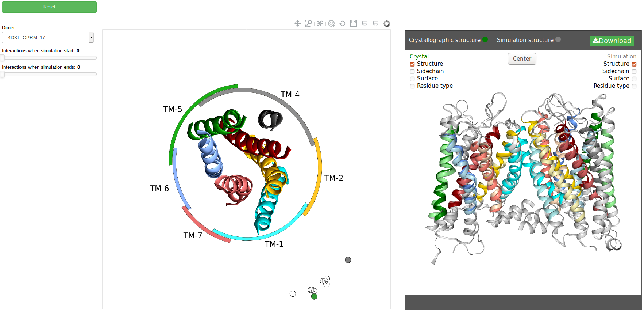Enable Crystal Residue type checkbox
The image size is (644, 311).
(412, 86)
